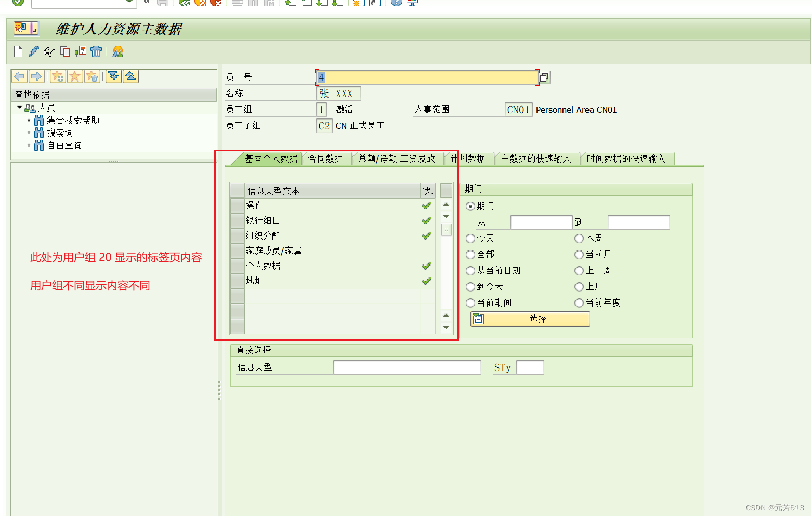Click 个人数据 infotype text
812x516 pixels.
[263, 266]
